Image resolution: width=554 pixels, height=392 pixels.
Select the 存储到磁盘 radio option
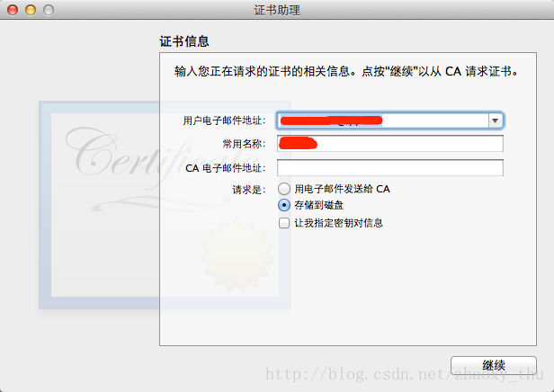pos(284,205)
